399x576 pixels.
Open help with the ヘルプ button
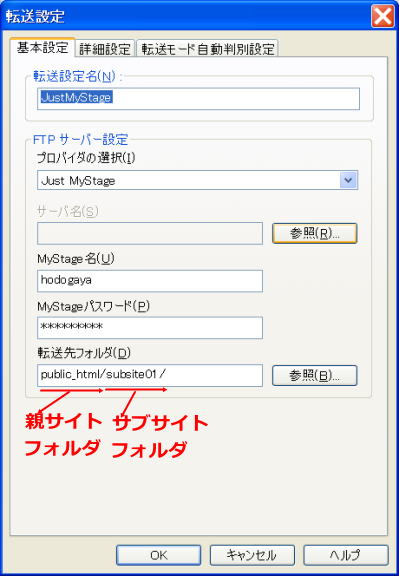tap(346, 555)
